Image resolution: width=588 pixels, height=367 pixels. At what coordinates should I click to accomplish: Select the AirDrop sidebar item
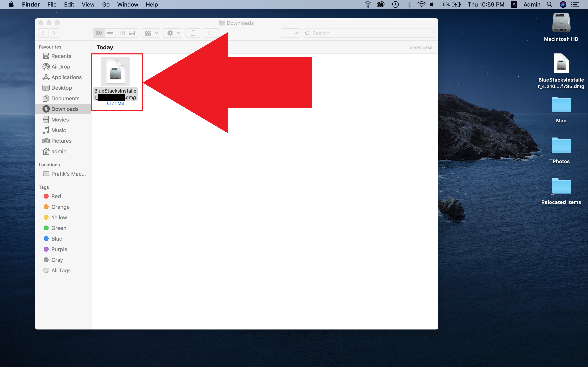(61, 66)
